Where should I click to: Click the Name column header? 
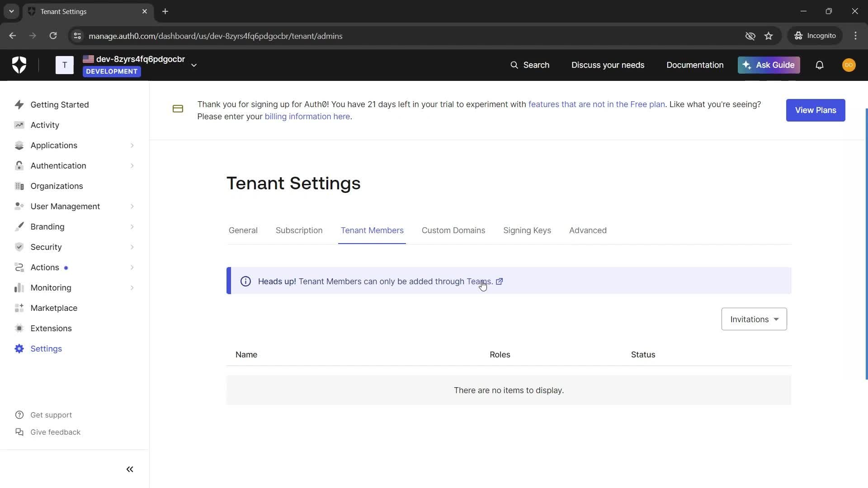[x=246, y=355]
